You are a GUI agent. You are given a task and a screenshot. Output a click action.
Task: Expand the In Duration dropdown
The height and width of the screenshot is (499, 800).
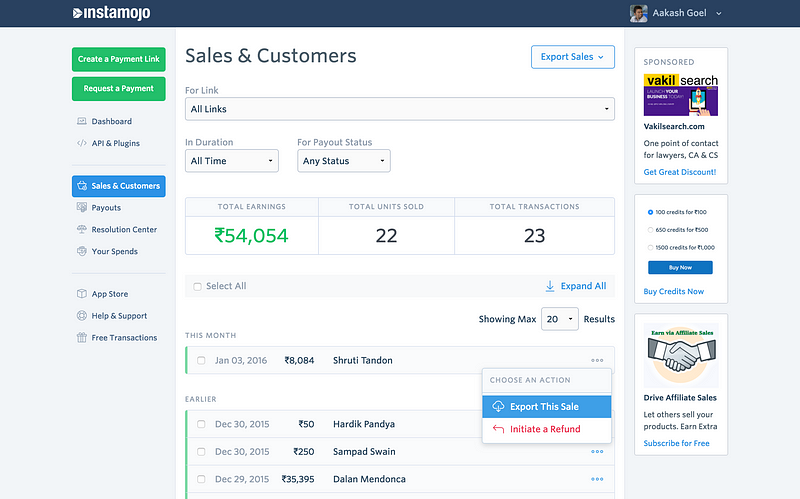[x=232, y=161]
